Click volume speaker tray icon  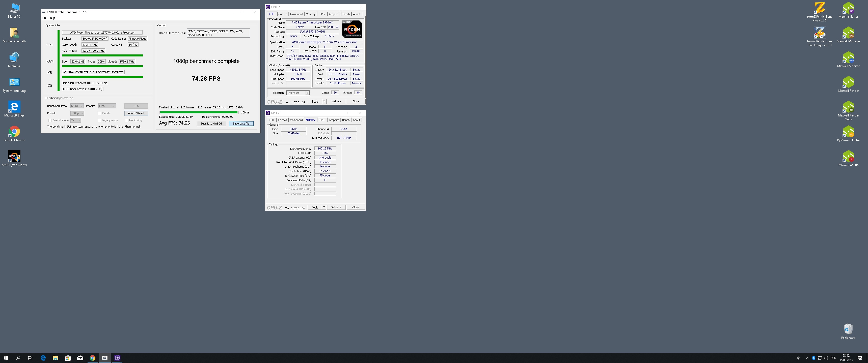coord(826,358)
